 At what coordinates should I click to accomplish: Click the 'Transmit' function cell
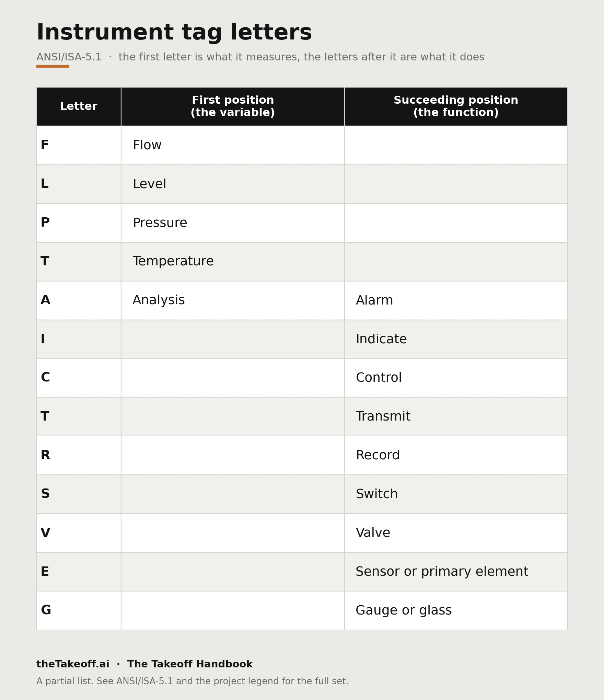point(456,416)
